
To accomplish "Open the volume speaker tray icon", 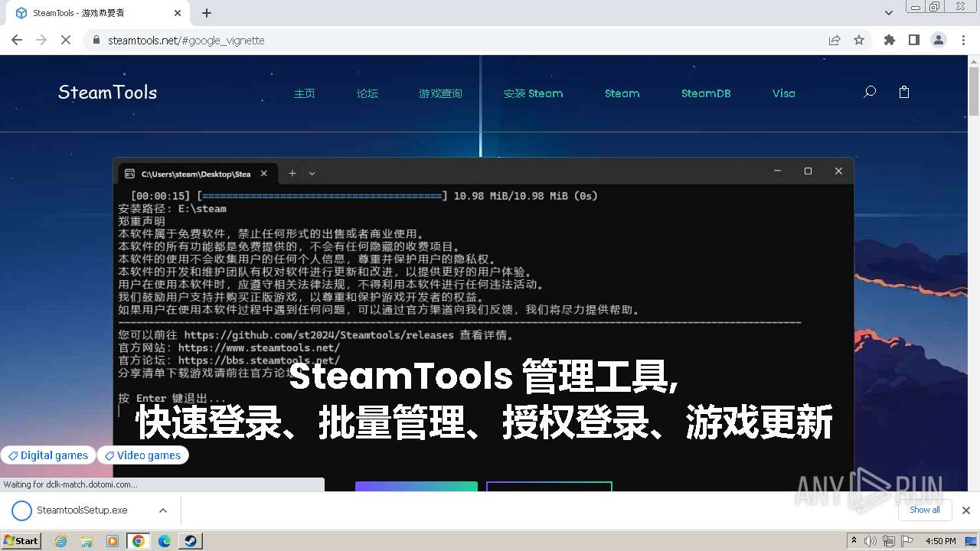I will click(x=871, y=541).
